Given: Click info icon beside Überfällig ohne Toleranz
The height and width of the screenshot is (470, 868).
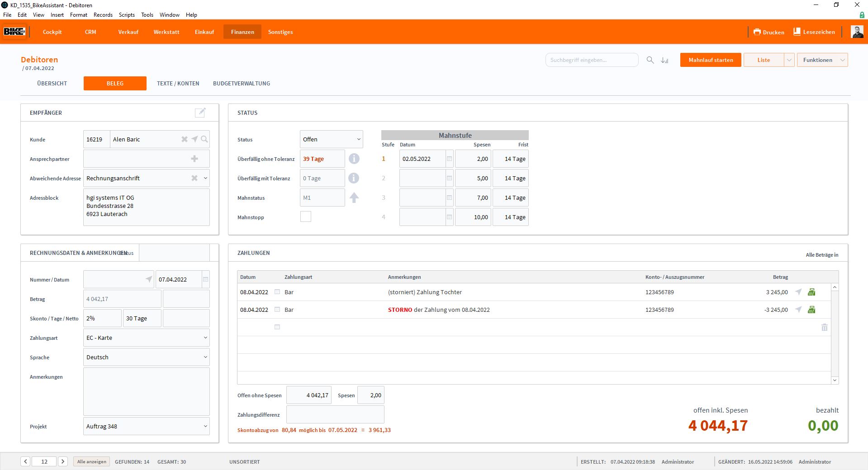Looking at the screenshot, I should pyautogui.click(x=354, y=159).
